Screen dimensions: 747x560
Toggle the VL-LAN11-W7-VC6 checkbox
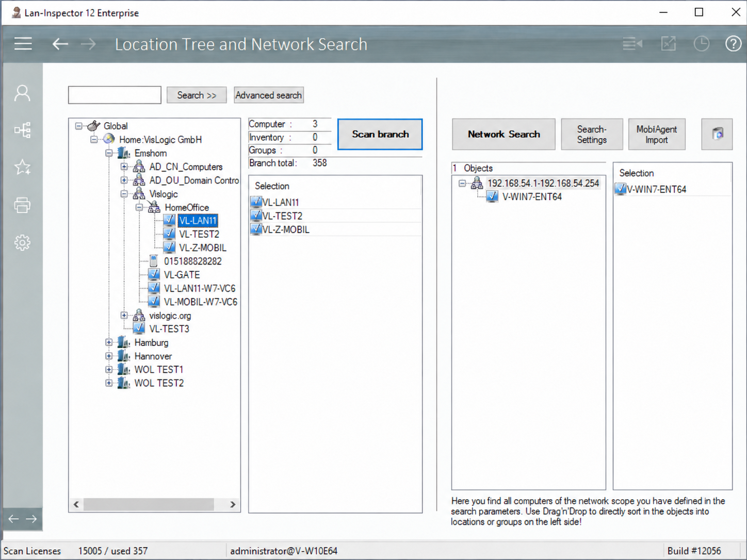pyautogui.click(x=154, y=288)
